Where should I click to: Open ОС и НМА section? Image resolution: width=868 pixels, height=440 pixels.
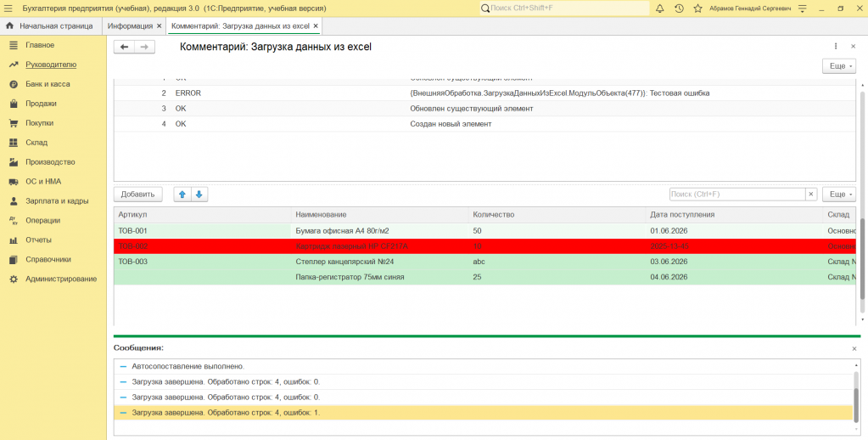click(43, 181)
